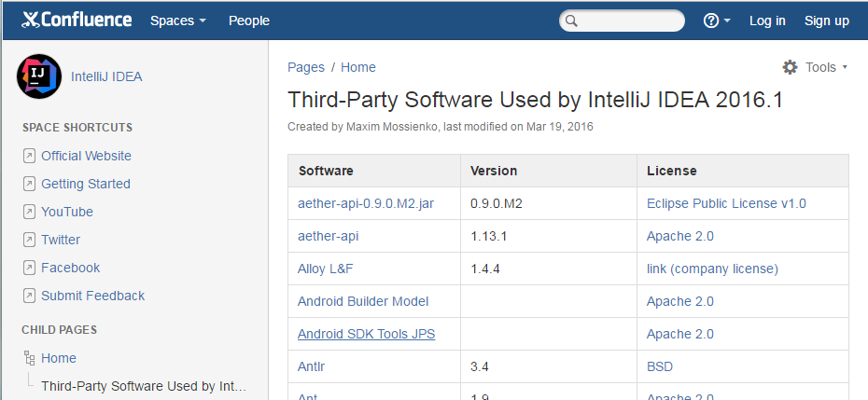The image size is (868, 400).
Task: Open the Twitter shortcut
Action: tap(61, 240)
